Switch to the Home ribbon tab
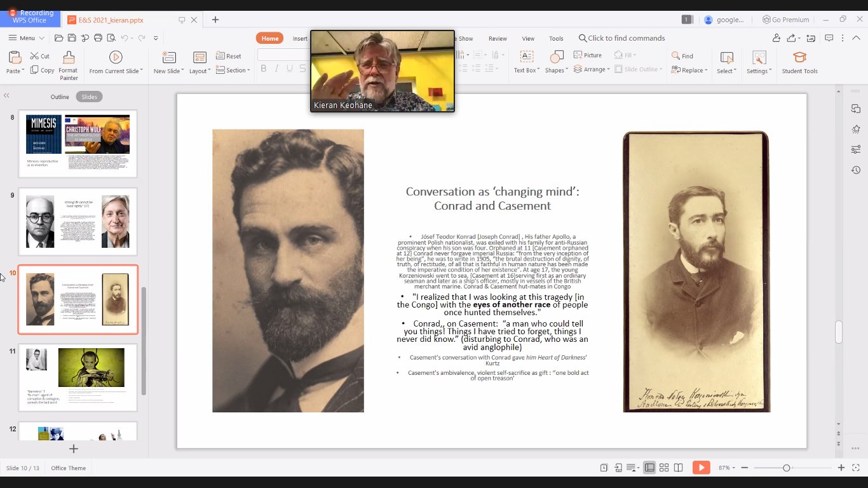 (x=270, y=38)
